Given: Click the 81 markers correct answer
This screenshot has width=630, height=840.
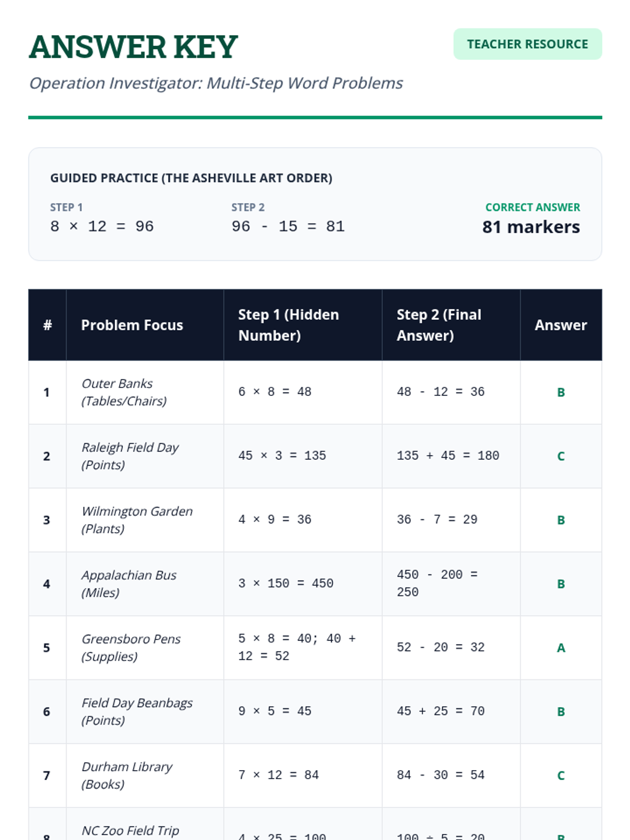Looking at the screenshot, I should (x=531, y=227).
